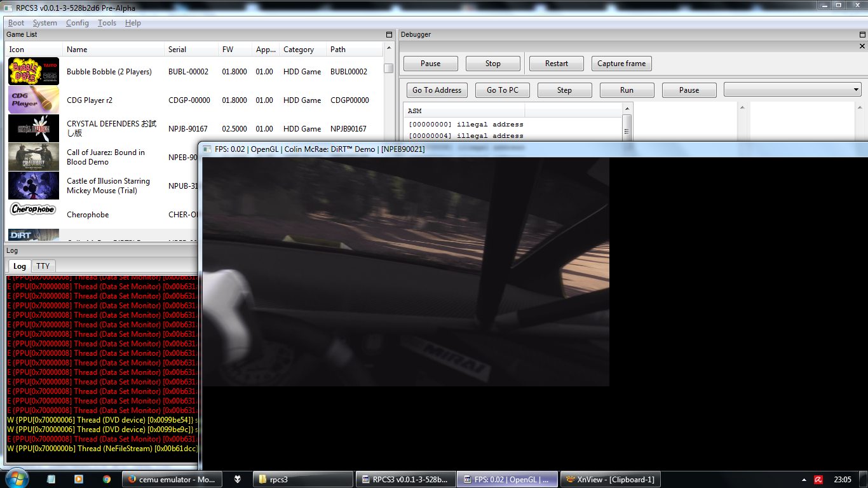Click the ASM column header
The image size is (868, 488).
(x=464, y=111)
